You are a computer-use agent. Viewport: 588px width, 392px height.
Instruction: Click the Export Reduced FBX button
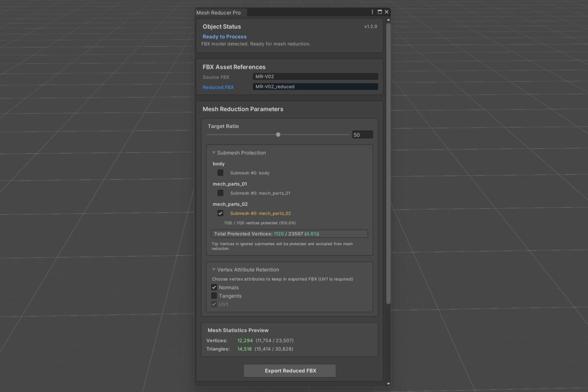pyautogui.click(x=290, y=371)
